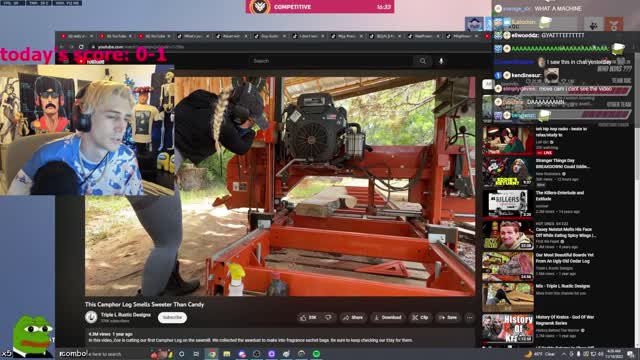The image size is (640, 360).
Task: Subscribe to Triple L Rustic Designs
Action: pos(172,318)
